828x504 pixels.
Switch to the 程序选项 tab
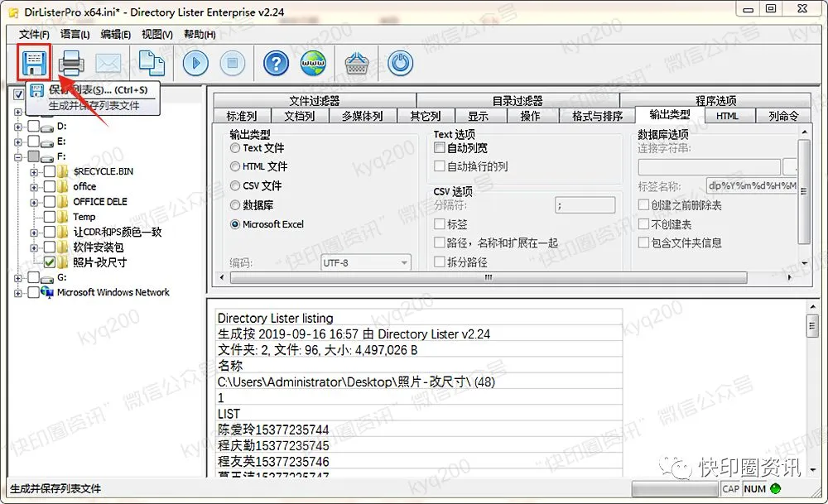[x=715, y=100]
